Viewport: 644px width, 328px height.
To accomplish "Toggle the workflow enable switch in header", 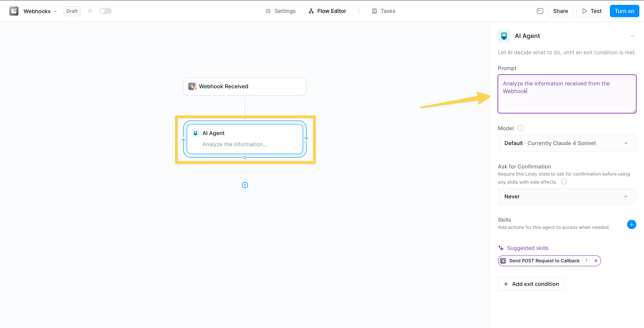I will pyautogui.click(x=105, y=11).
